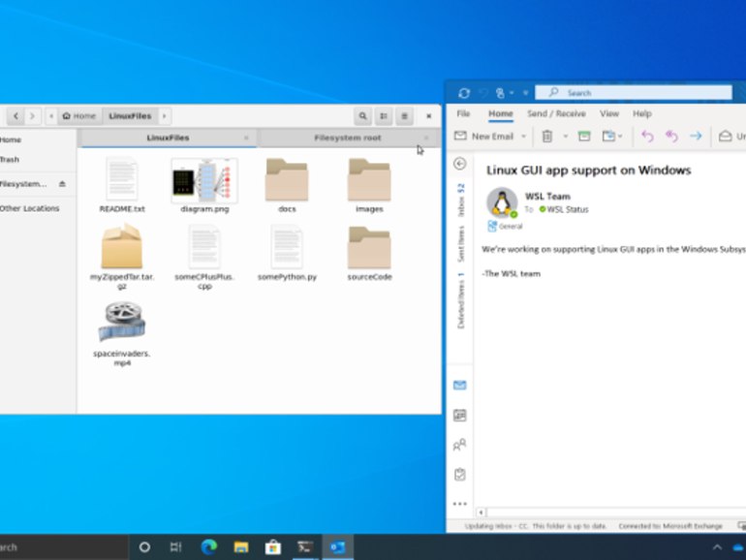Switch to the LinuxFiles tab
The image size is (746, 560).
click(168, 138)
